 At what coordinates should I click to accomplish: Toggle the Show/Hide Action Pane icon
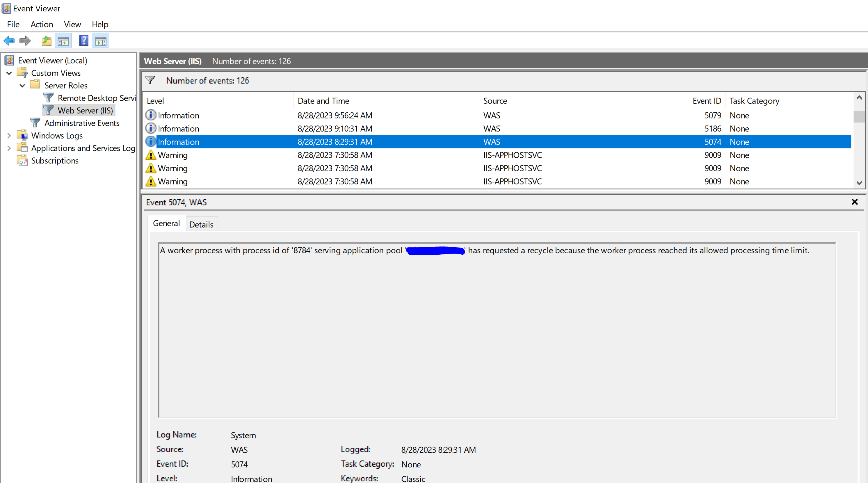click(x=101, y=41)
